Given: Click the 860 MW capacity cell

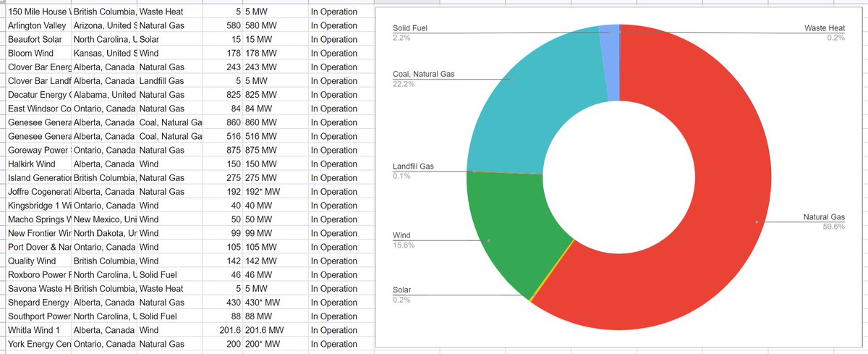Looking at the screenshot, I should pyautogui.click(x=275, y=122).
